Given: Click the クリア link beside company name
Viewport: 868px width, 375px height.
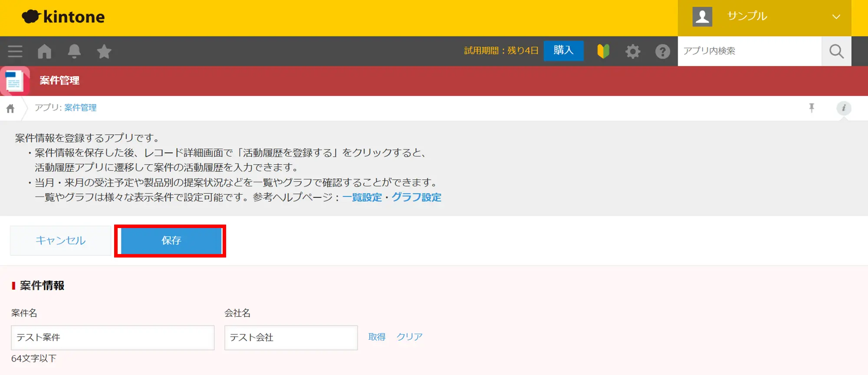Looking at the screenshot, I should [x=409, y=337].
